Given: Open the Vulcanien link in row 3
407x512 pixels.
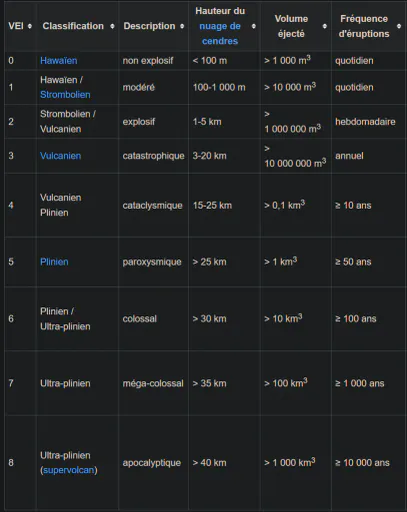Looking at the screenshot, I should pos(60,156).
